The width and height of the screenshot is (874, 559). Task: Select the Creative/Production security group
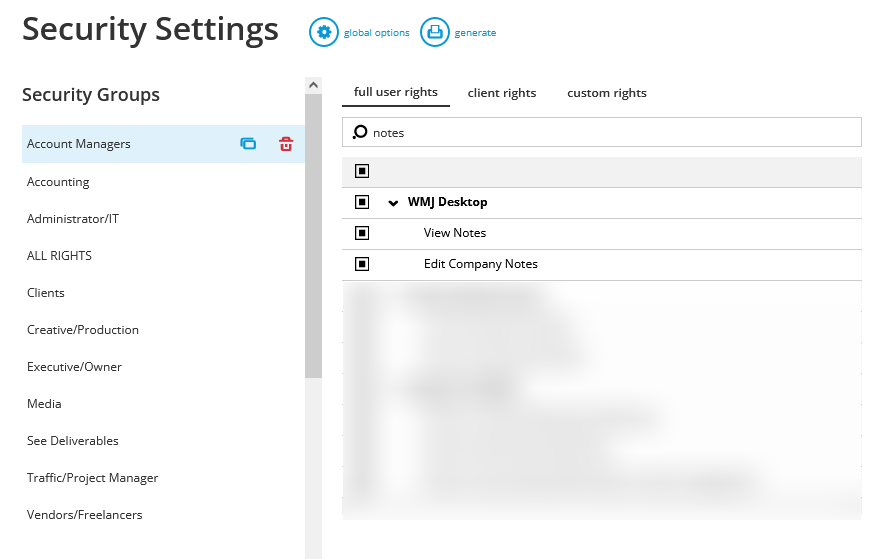pos(82,330)
